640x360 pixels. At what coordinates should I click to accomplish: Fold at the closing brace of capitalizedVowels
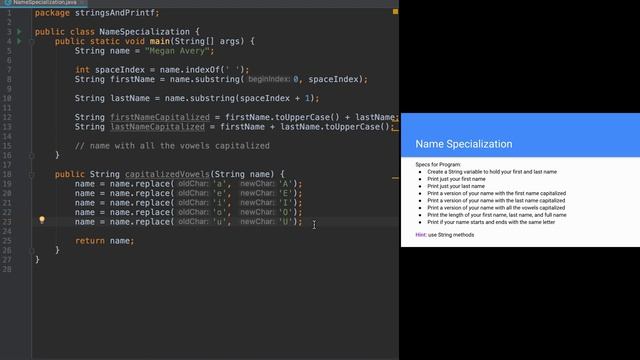pyautogui.click(x=32, y=250)
